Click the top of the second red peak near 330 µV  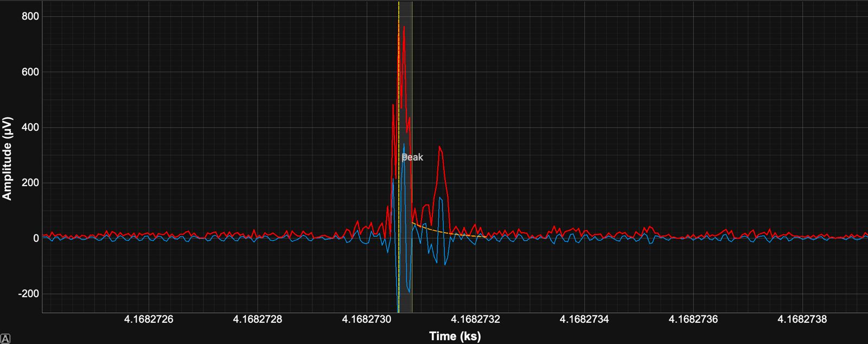point(439,147)
